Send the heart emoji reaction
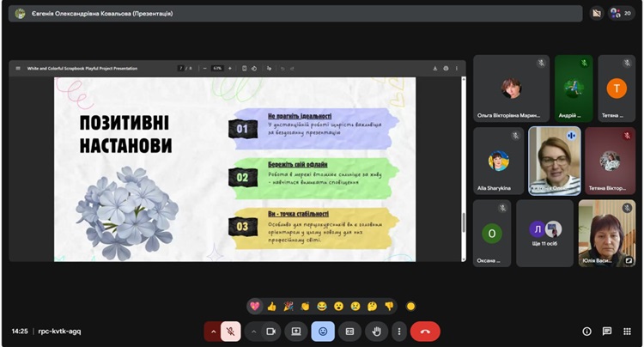This screenshot has width=644, height=347. click(x=255, y=306)
